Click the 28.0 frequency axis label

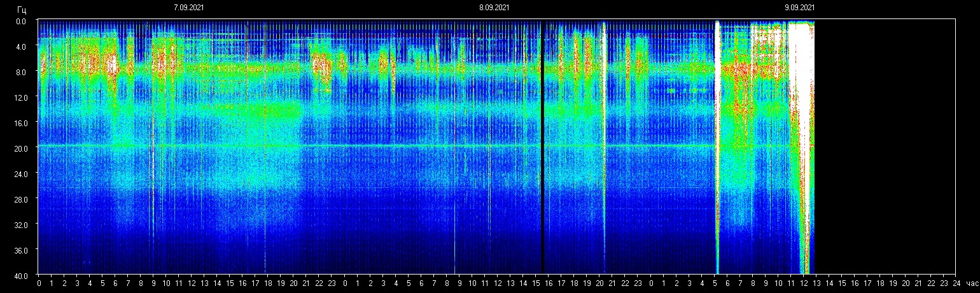pos(21,199)
